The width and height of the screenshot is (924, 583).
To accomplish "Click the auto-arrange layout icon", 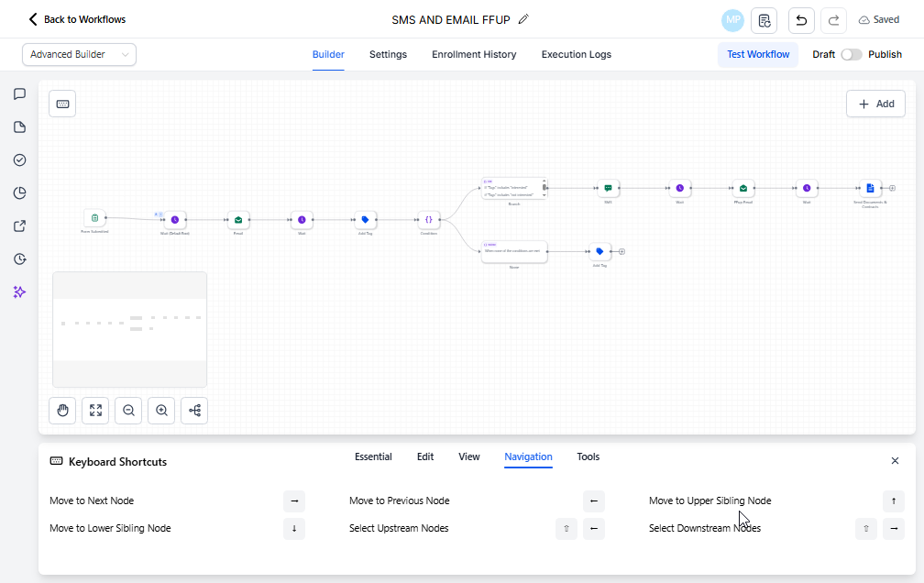I will point(193,410).
